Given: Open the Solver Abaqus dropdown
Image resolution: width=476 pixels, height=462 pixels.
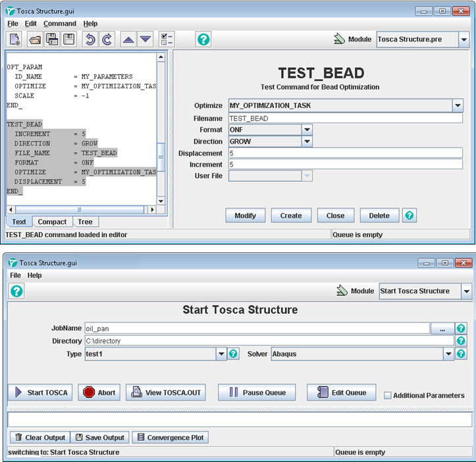Looking at the screenshot, I should 448,354.
